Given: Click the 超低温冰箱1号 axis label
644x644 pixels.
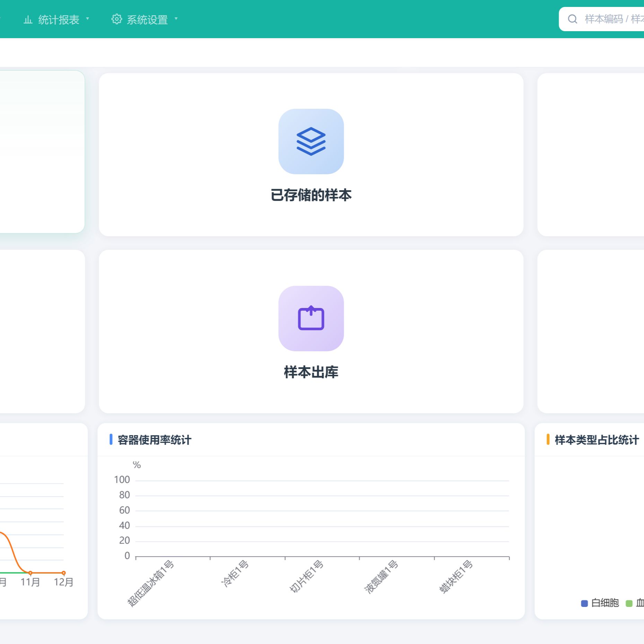Looking at the screenshot, I should [x=150, y=584].
